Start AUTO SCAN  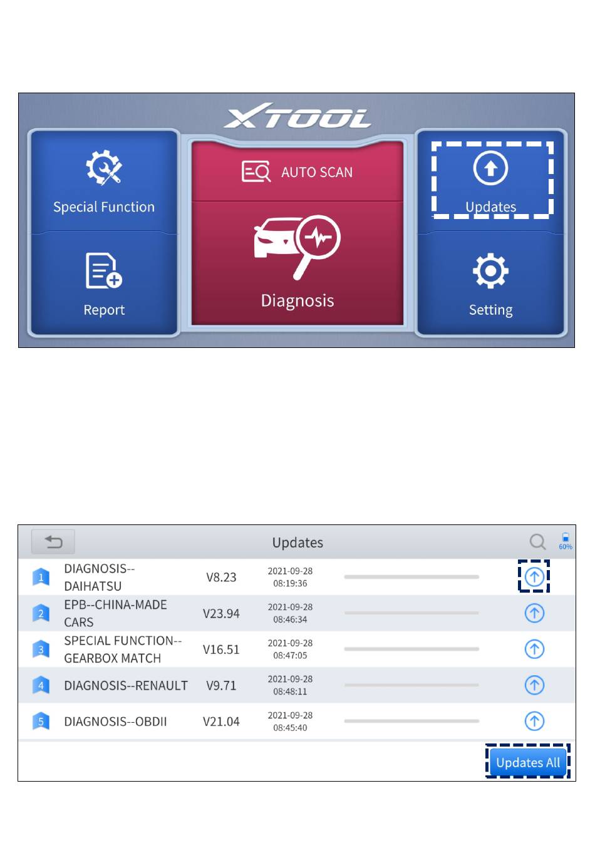point(297,171)
